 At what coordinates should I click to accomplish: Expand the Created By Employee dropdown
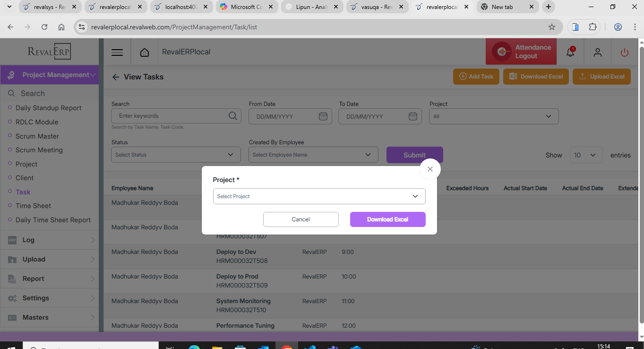coord(313,155)
